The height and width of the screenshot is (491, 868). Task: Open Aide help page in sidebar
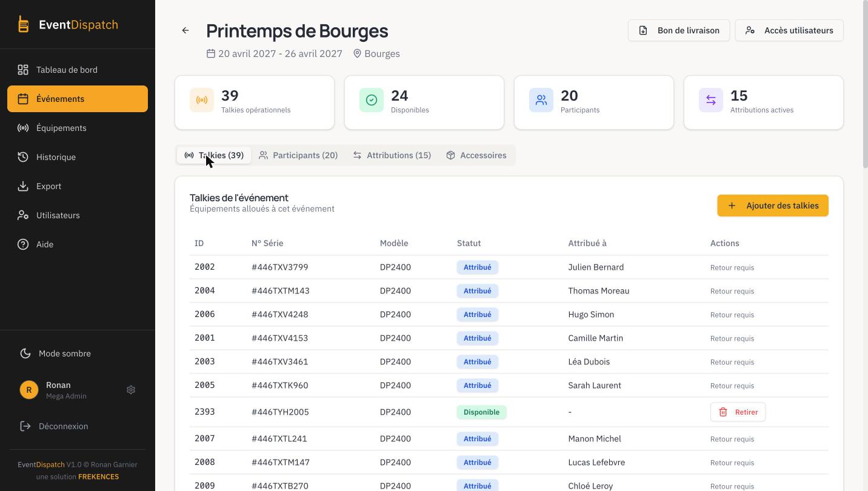pos(78,244)
